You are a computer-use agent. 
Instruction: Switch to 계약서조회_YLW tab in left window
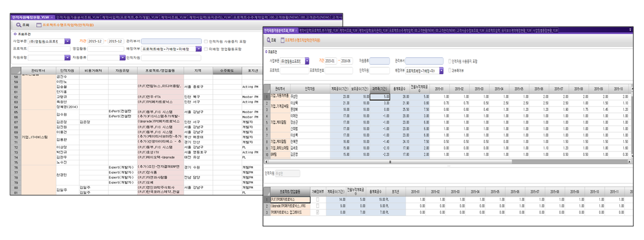[174, 18]
